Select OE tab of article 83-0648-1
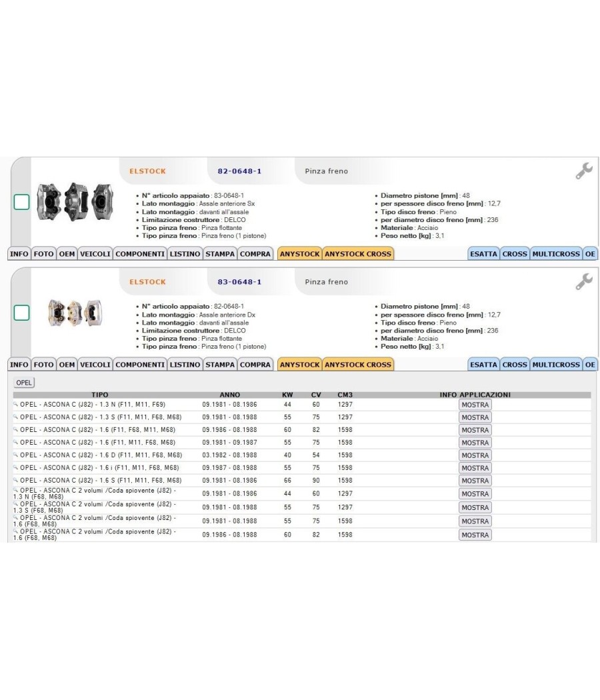 tap(590, 365)
